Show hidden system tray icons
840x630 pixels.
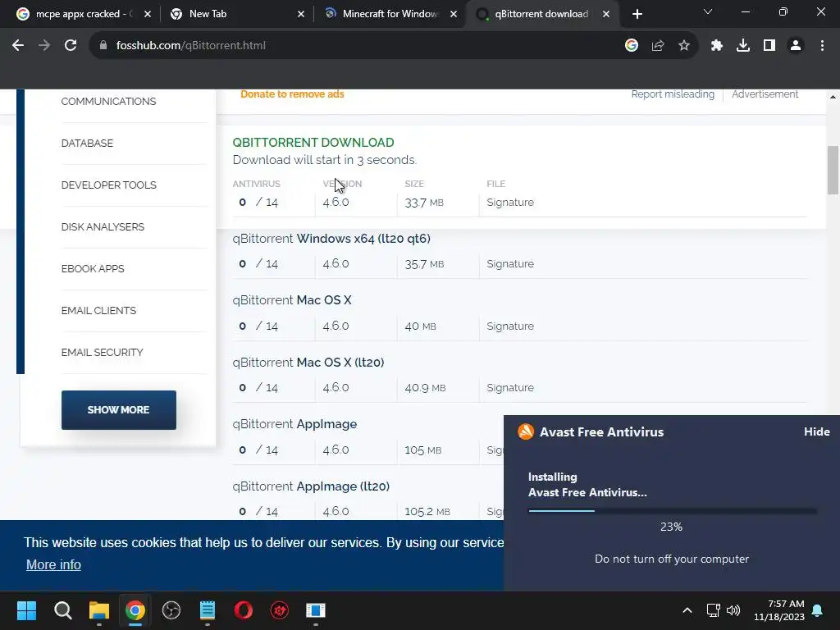point(687,610)
